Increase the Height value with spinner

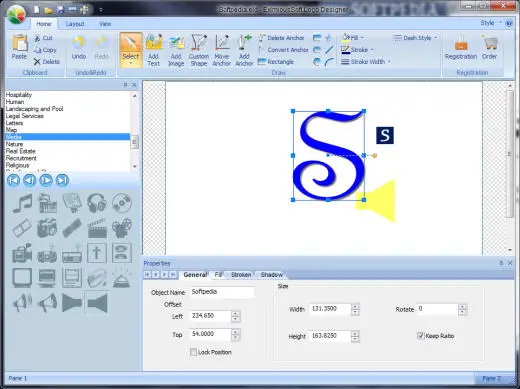click(355, 333)
